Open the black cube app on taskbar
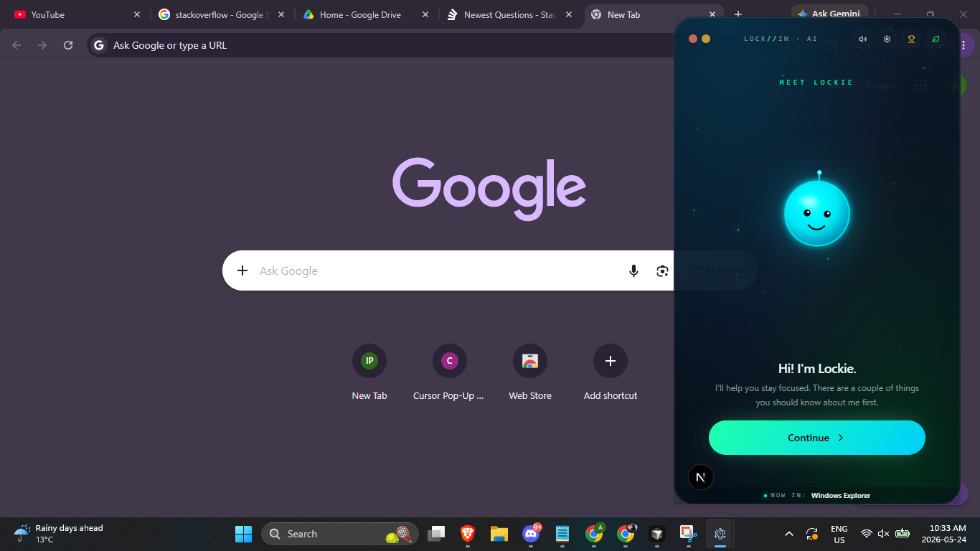Screen dimensions: 980x551 (x=657, y=534)
